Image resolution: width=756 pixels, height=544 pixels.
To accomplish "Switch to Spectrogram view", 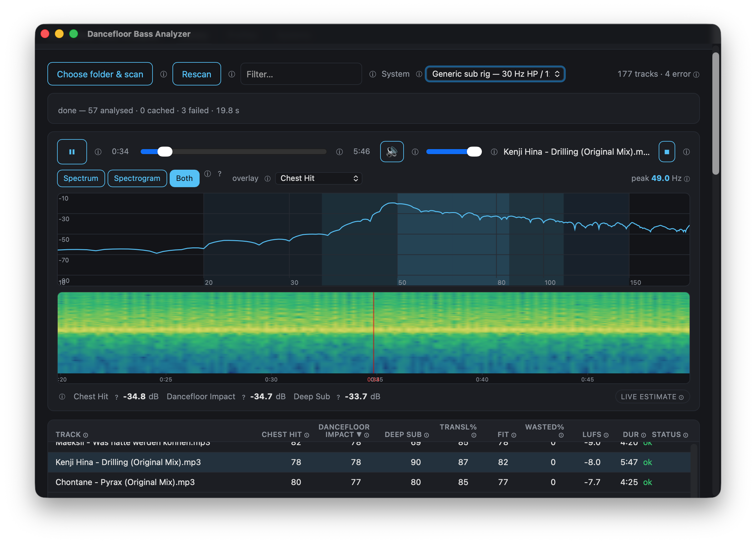I will pos(137,178).
